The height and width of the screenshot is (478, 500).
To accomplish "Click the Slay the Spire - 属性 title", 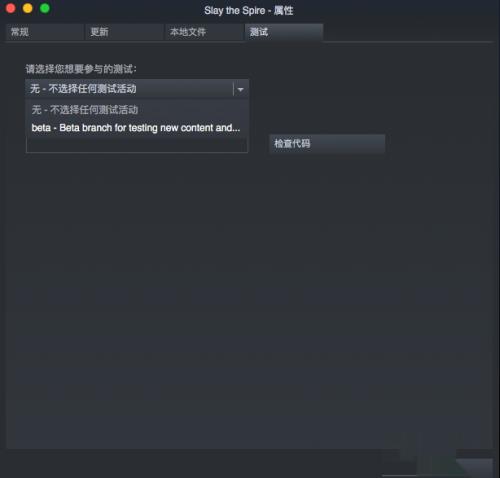I will click(x=249, y=11).
